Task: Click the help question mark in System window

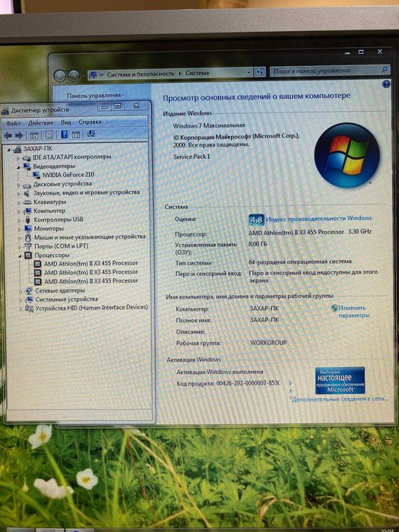Action: 386,84
